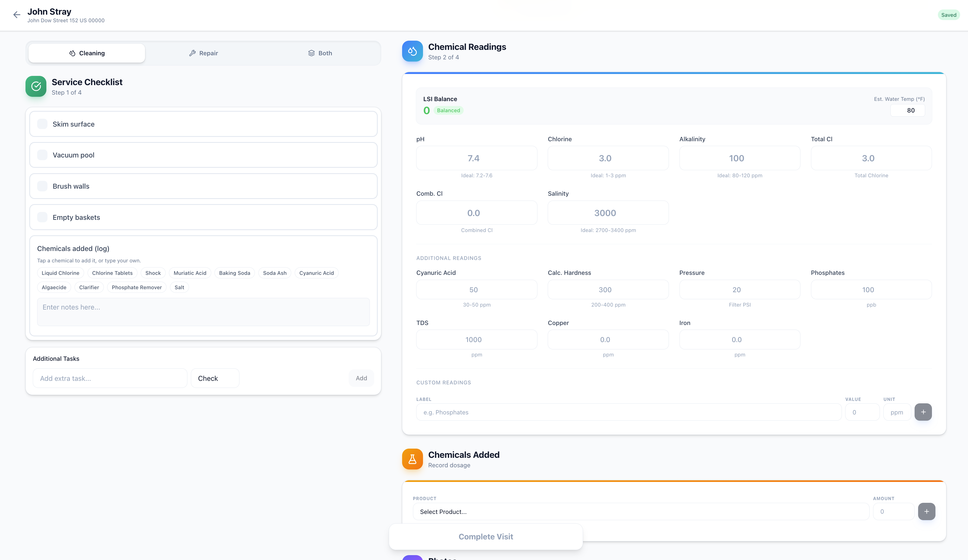Switch to the Cleaning tab
Viewport: 968px width, 560px height.
click(87, 53)
